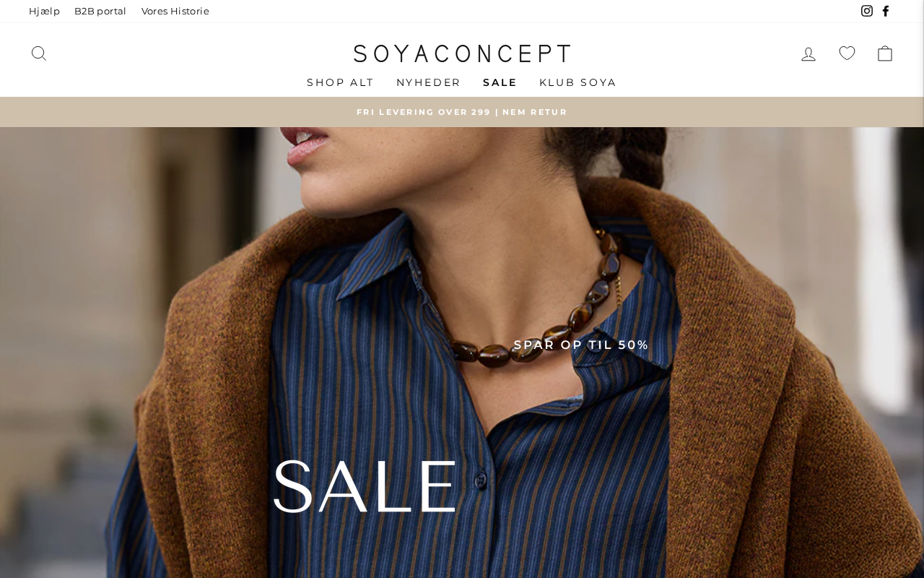924x578 pixels.
Task: Open the account login icon
Action: (x=808, y=53)
